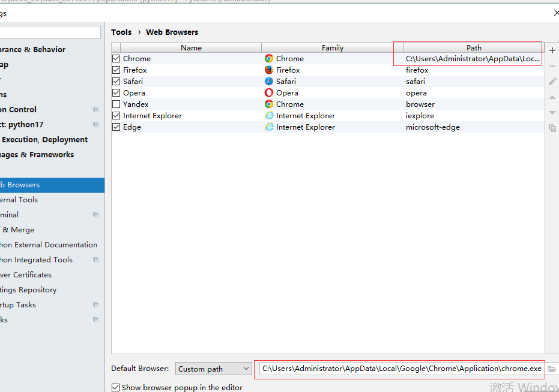Select the Opera browser icon
Viewport: 559px width, 392px height.
(270, 92)
